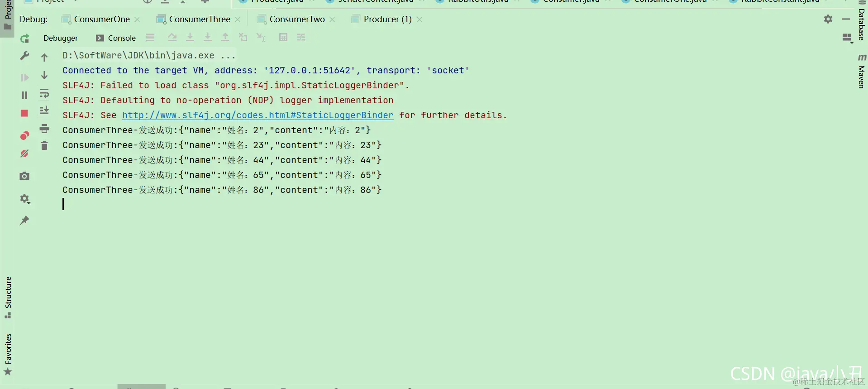
Task: Open the slf4j StaticLoggerBinder link
Action: coord(258,115)
